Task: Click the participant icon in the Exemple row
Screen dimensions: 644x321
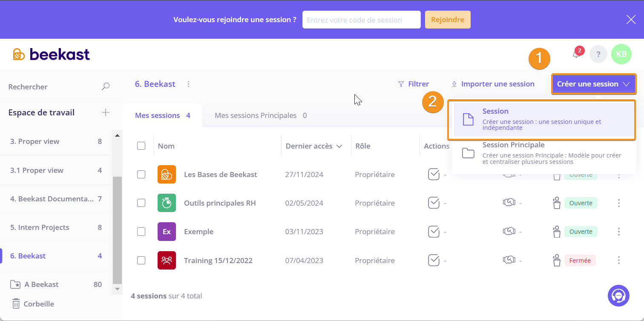Action: pyautogui.click(x=556, y=232)
